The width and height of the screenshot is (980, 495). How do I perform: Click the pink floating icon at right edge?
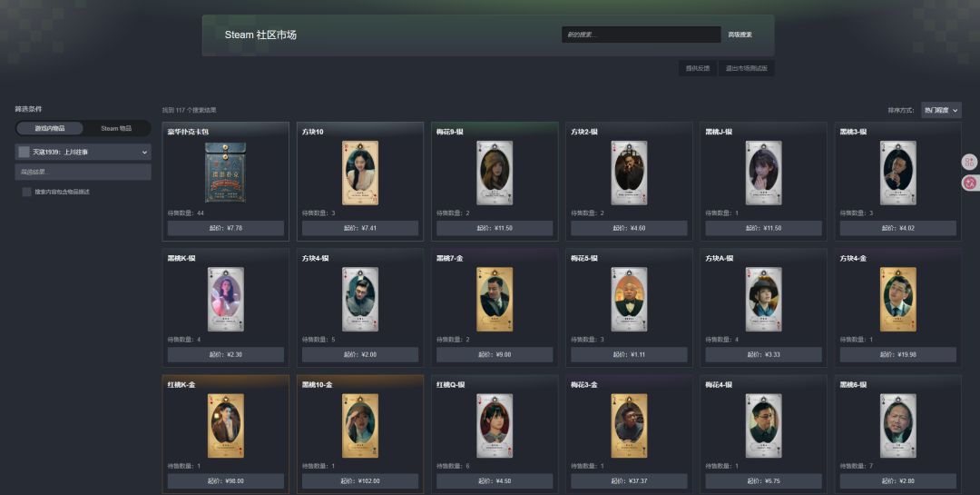coord(970,183)
